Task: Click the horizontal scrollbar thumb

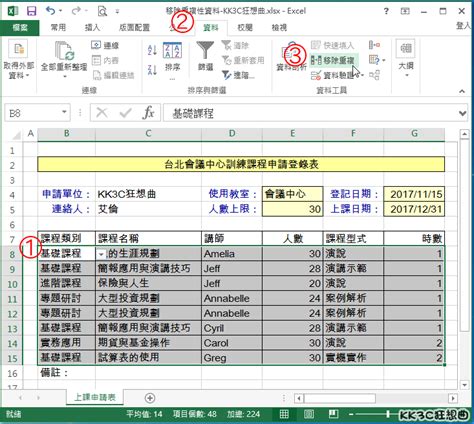Action: (340, 398)
